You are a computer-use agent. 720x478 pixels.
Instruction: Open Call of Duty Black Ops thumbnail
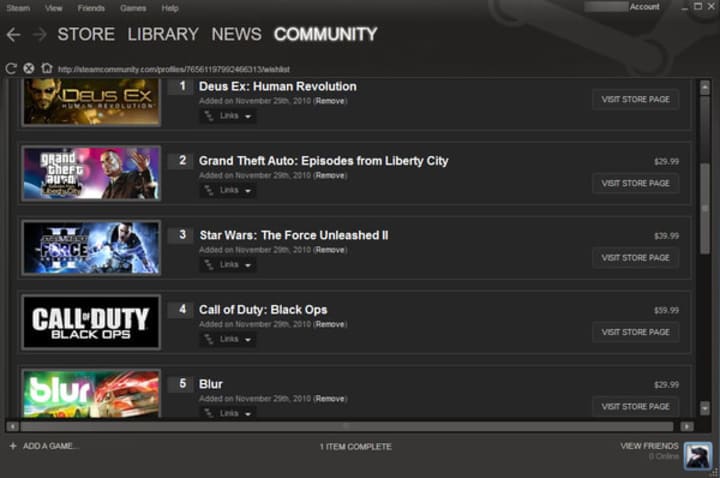(91, 322)
